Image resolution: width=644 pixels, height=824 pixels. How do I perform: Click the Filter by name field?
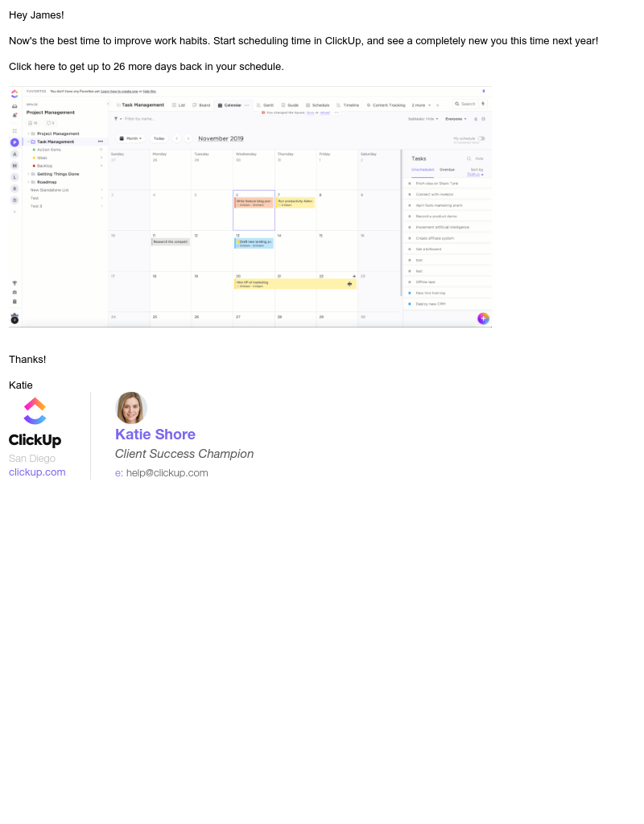pyautogui.click(x=139, y=119)
